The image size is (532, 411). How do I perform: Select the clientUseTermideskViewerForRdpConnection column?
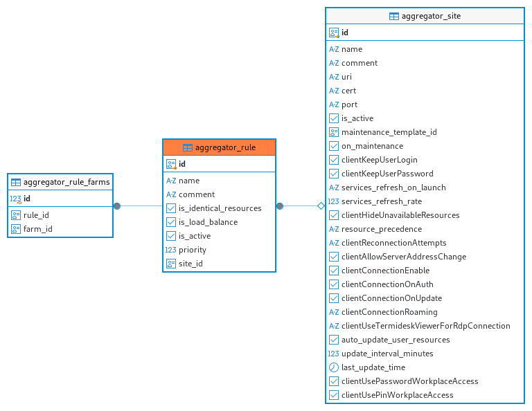click(x=425, y=326)
